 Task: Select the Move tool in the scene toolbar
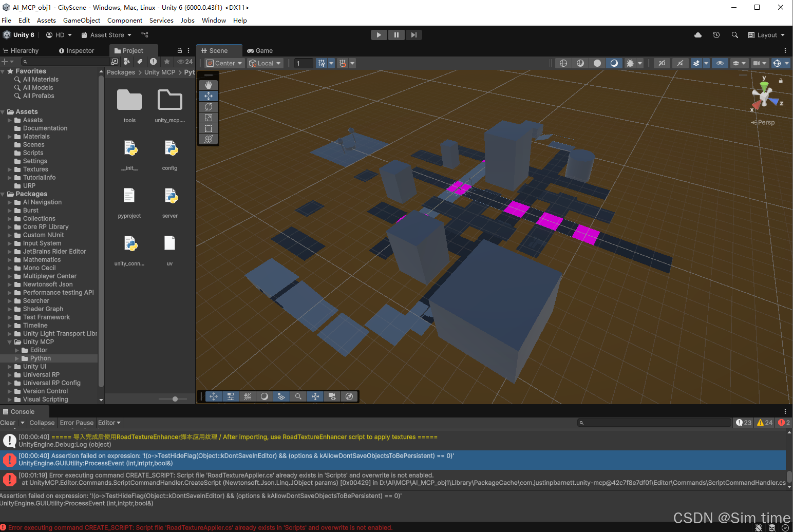(x=208, y=96)
